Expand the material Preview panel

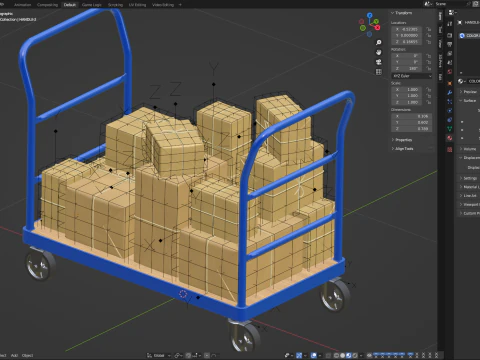click(469, 91)
